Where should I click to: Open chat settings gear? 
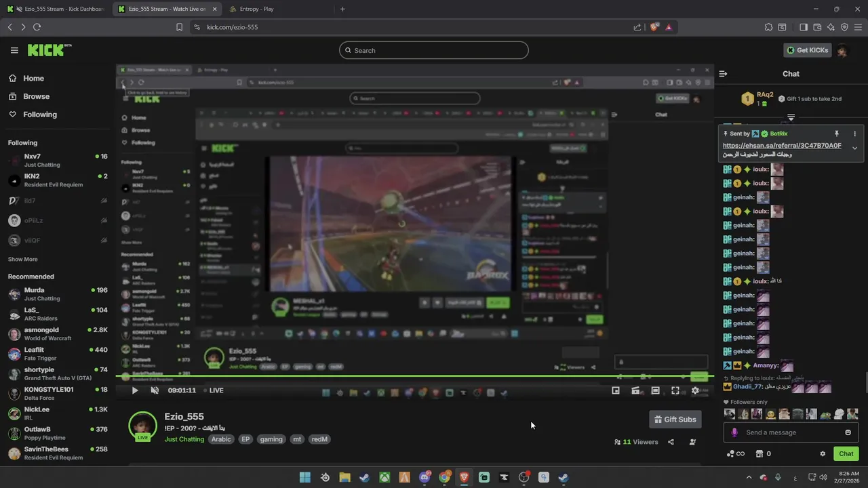click(x=823, y=454)
